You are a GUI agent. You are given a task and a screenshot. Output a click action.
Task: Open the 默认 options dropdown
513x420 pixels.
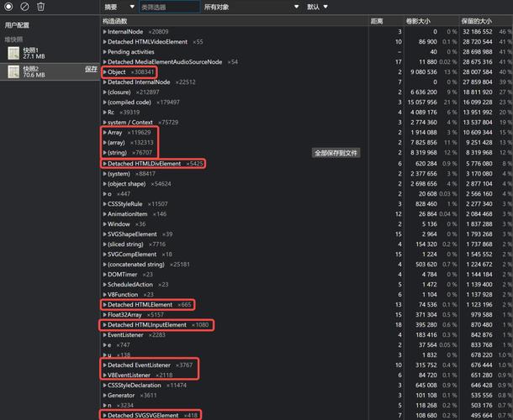[318, 7]
